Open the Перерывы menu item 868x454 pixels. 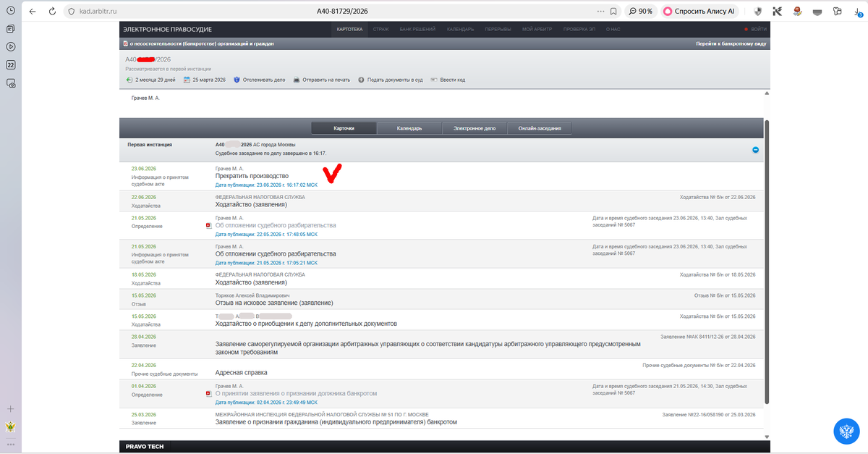(497, 29)
